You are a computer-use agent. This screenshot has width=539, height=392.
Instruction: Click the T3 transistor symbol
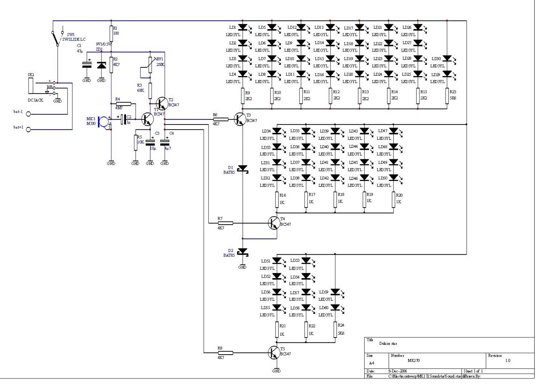click(240, 119)
